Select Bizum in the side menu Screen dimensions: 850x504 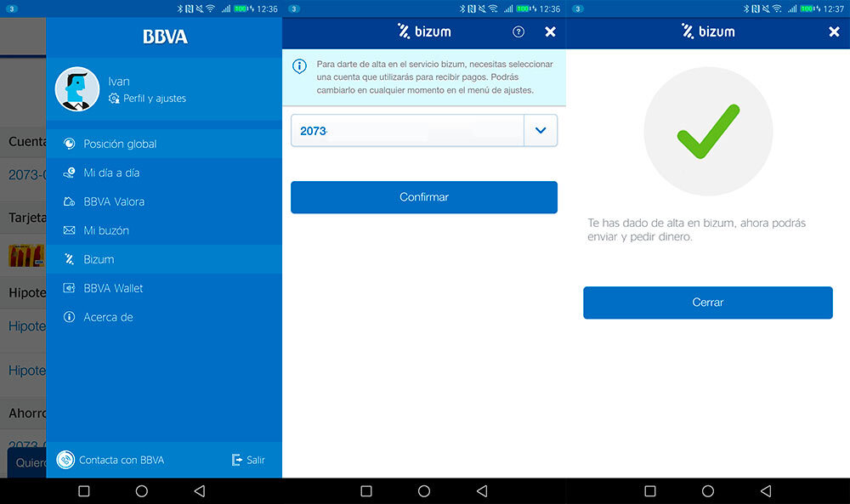pyautogui.click(x=99, y=259)
